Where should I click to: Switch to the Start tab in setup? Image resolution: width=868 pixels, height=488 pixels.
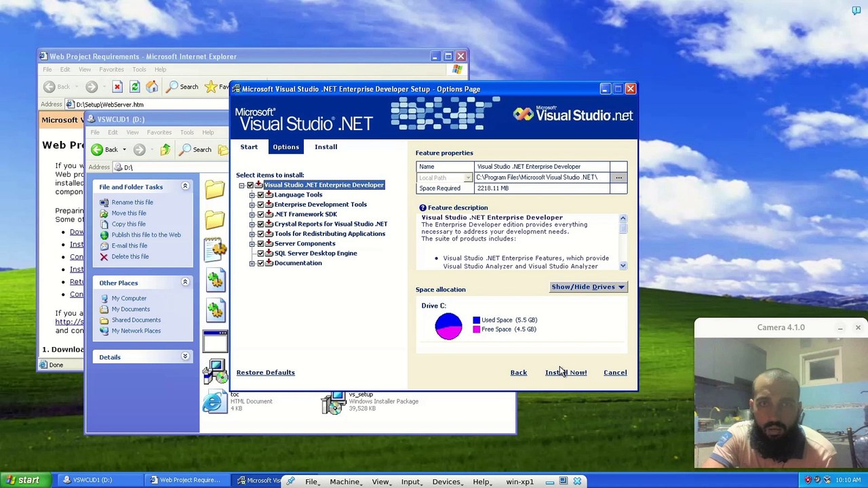249,147
